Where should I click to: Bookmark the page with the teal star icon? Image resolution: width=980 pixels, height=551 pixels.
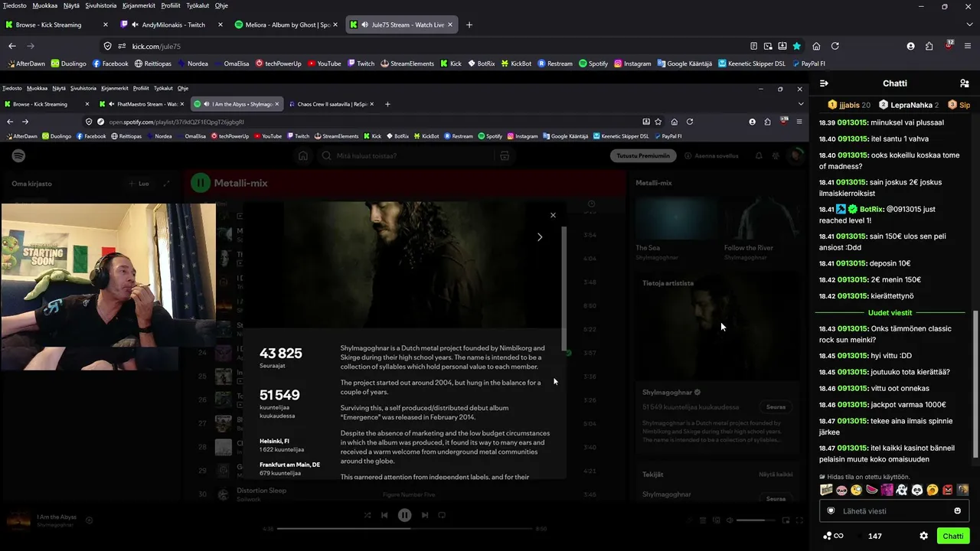pyautogui.click(x=797, y=46)
